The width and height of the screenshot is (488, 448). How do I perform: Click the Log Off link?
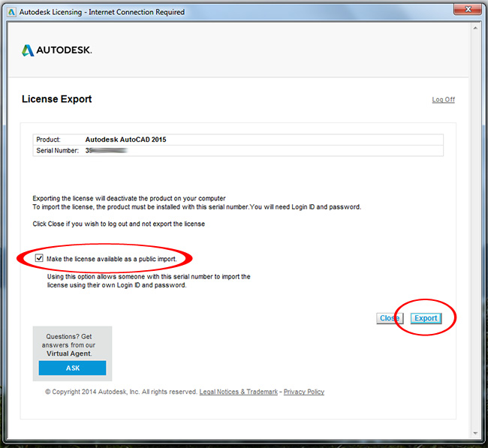443,100
